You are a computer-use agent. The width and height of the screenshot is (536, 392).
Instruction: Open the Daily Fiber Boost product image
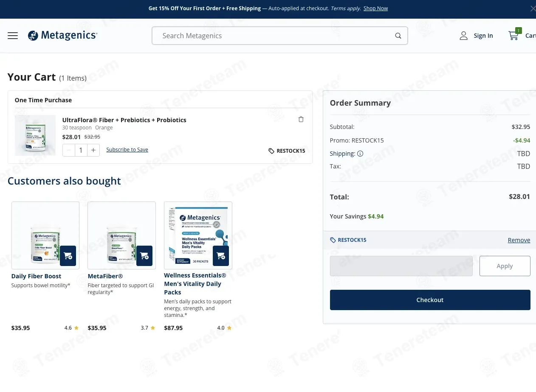point(45,235)
